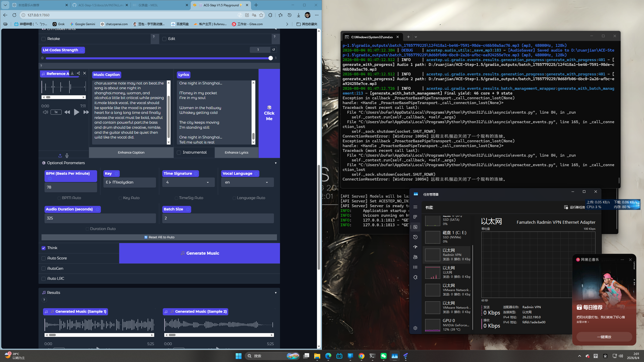Image resolution: width=644 pixels, height=362 pixels.
Task: Check the Duration Auto checkbox
Action: point(87,229)
